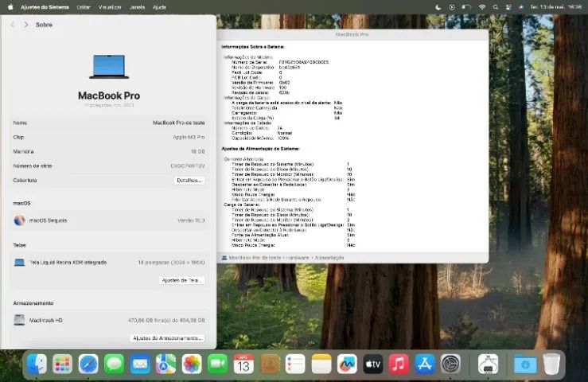The height and width of the screenshot is (382, 588).
Task: Open the Ajuda menu
Action: [159, 7]
